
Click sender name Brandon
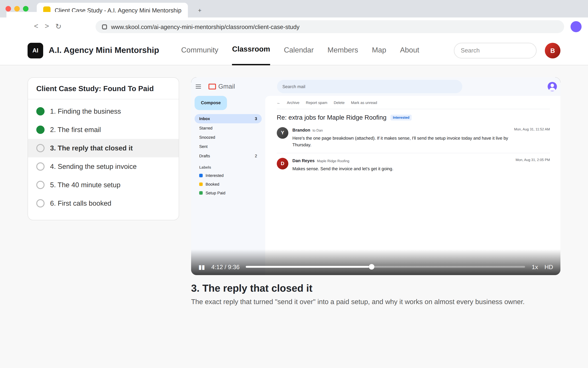(x=301, y=130)
